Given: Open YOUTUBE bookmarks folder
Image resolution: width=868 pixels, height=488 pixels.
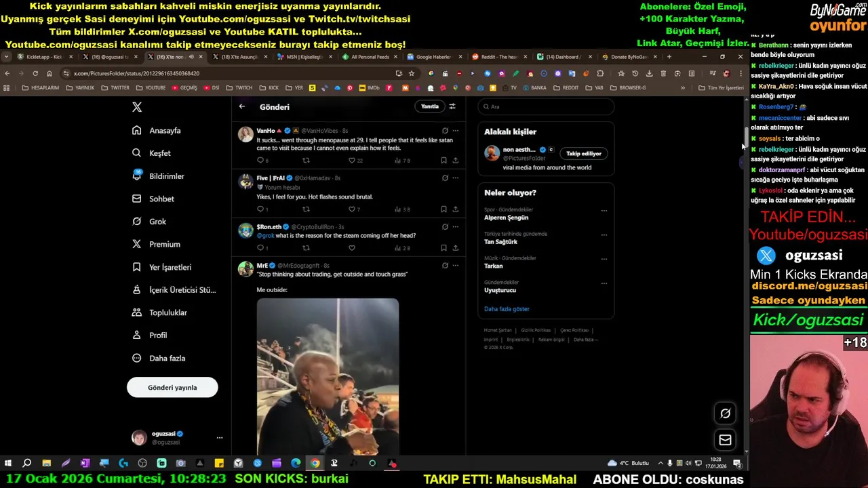Looking at the screenshot, I should point(151,87).
